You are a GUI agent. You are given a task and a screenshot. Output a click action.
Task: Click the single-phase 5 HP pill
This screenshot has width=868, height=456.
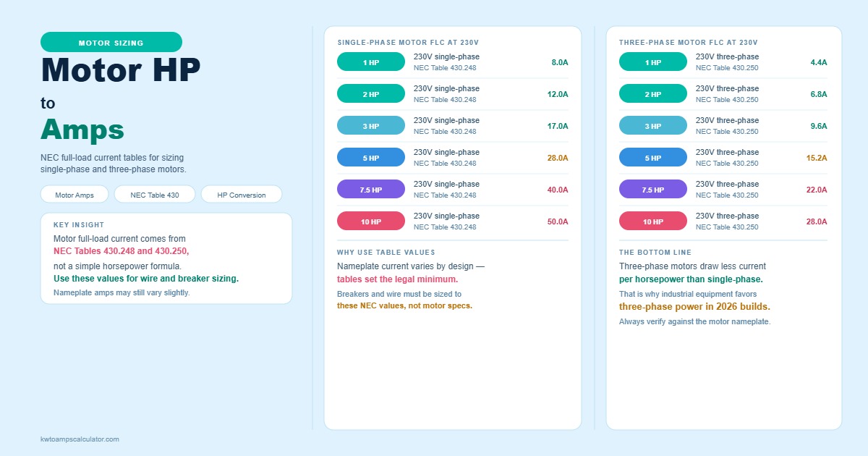pos(371,158)
